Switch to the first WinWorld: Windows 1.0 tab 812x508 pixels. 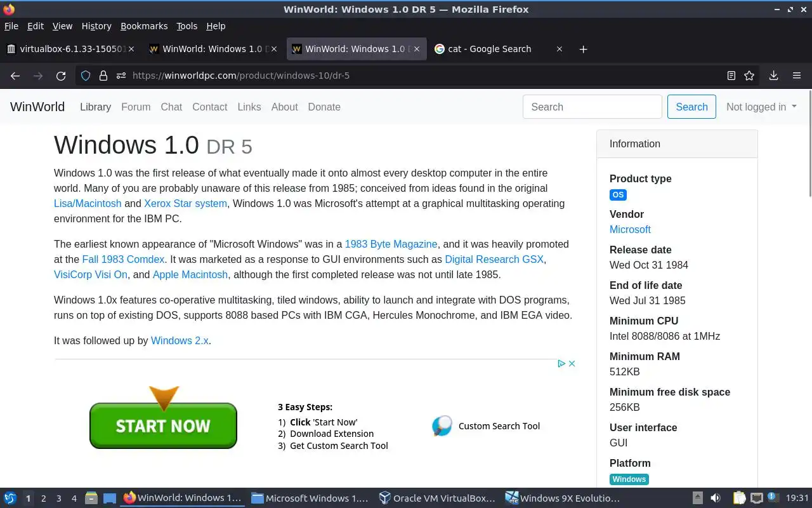click(214, 49)
